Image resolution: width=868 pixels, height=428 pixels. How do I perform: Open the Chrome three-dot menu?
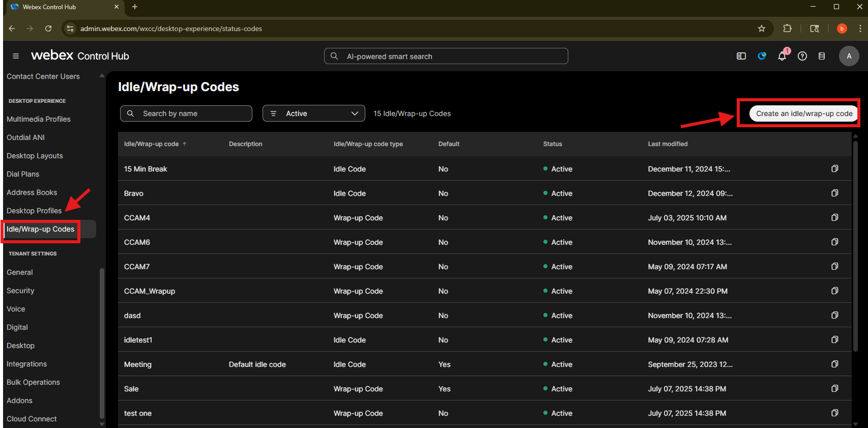click(x=860, y=28)
